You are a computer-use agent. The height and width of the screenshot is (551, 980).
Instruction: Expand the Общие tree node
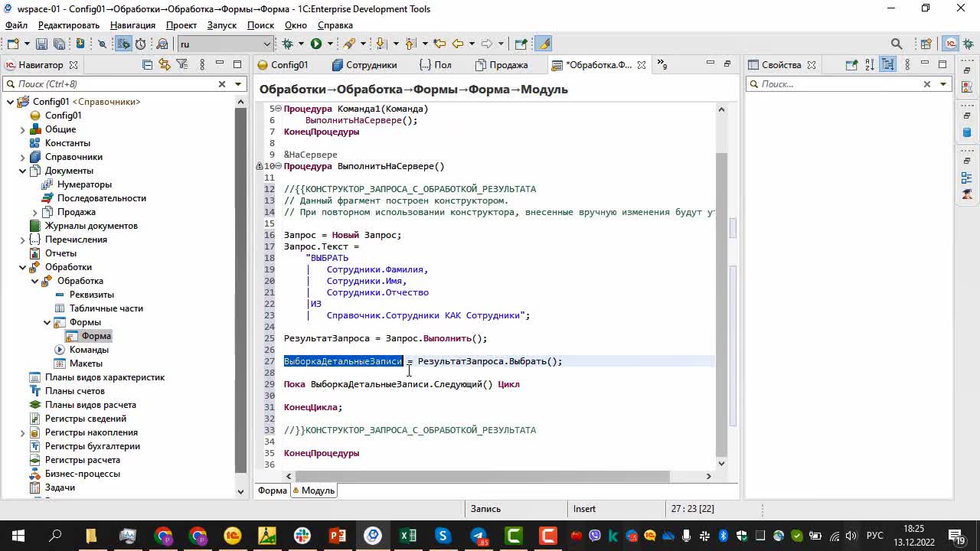22,129
